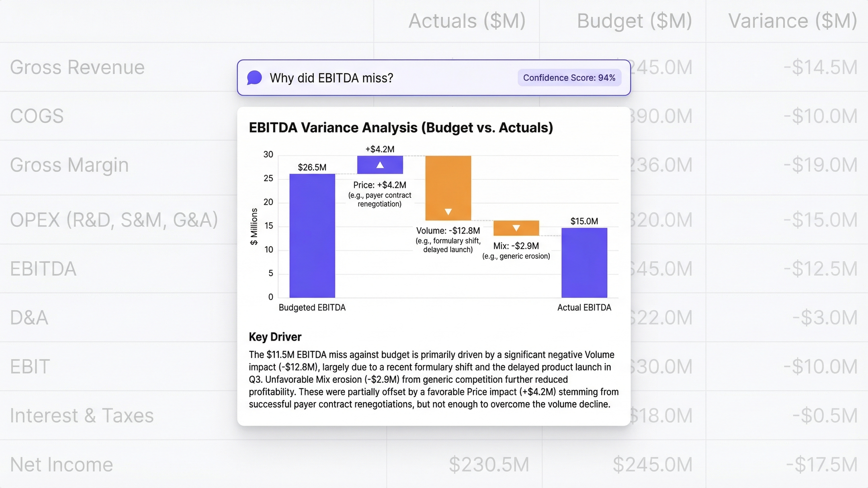Select the Budgeted EBITDA purple bar
The width and height of the screenshot is (868, 488).
(312, 235)
